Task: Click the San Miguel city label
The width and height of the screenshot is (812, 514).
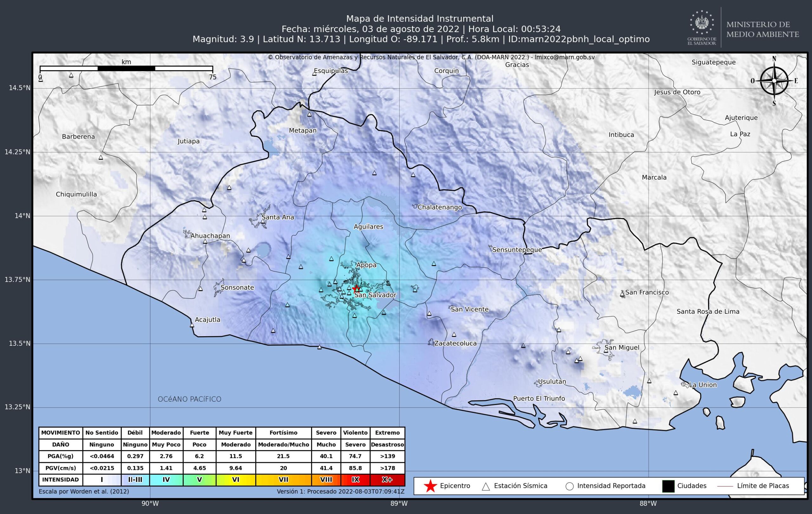Action: click(x=622, y=348)
